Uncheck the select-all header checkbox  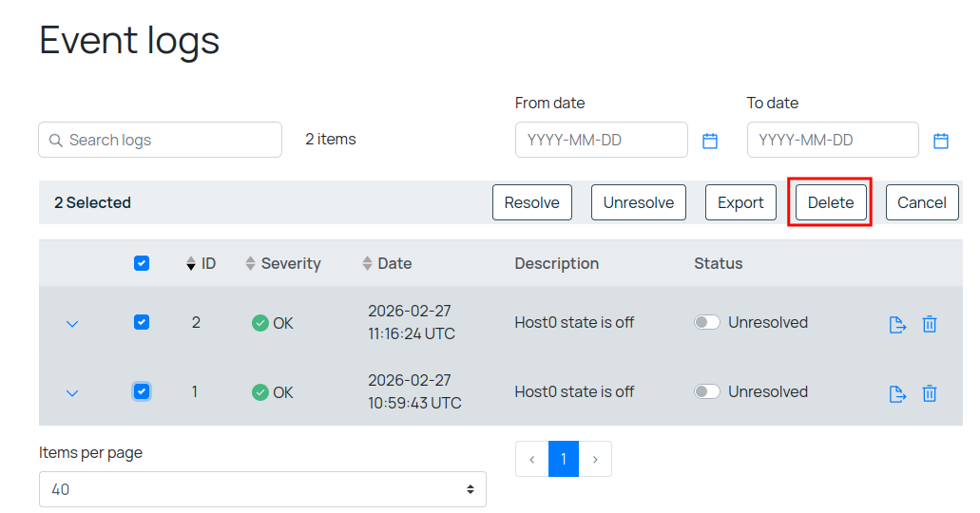click(x=142, y=264)
